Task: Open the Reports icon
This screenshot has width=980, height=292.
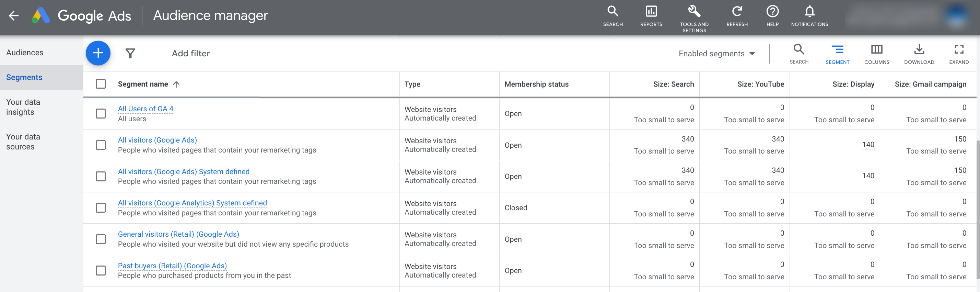Action: point(651,16)
